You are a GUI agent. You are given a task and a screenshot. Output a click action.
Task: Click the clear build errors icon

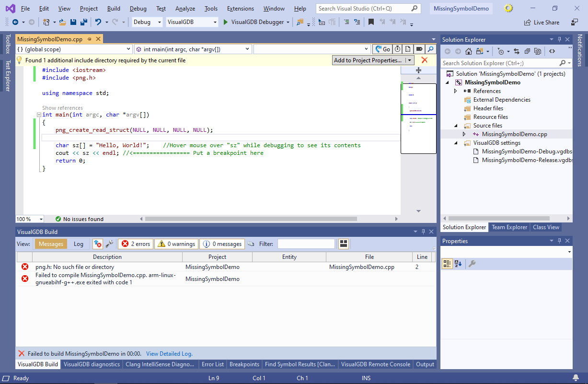97,244
